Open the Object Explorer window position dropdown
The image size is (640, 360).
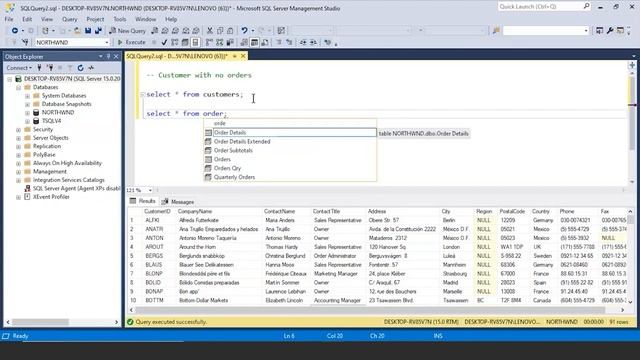[x=101, y=56]
